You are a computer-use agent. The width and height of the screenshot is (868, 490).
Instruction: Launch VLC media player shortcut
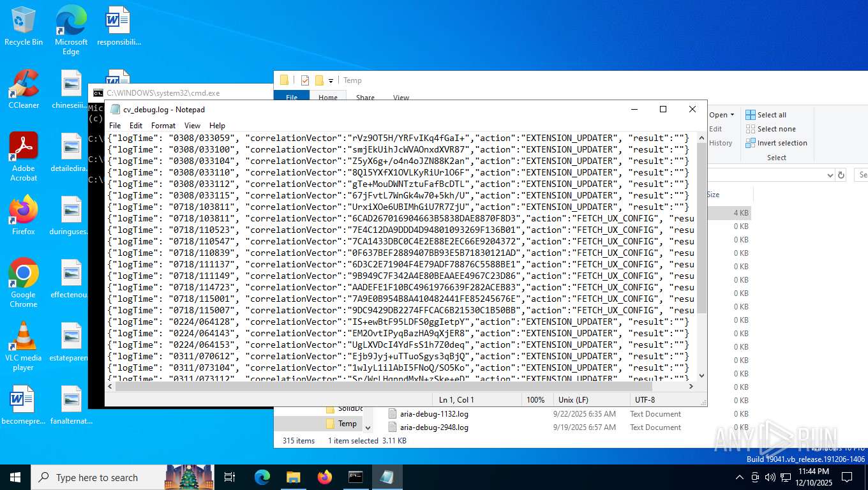tap(24, 346)
